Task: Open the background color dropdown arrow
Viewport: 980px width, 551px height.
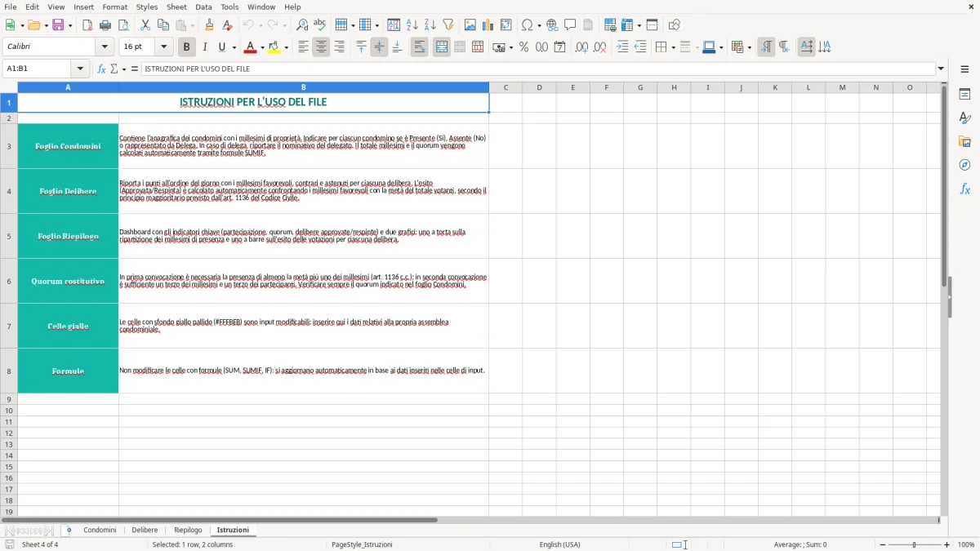Action: 287,47
